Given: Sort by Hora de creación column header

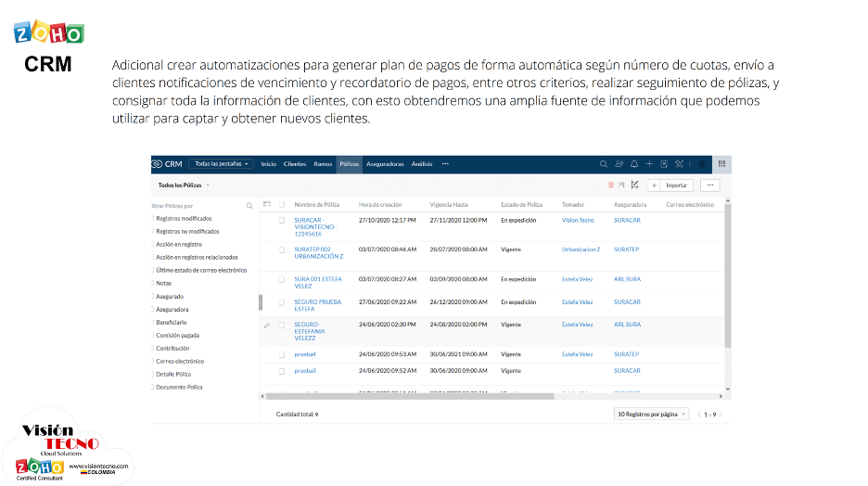Looking at the screenshot, I should click(x=380, y=205).
